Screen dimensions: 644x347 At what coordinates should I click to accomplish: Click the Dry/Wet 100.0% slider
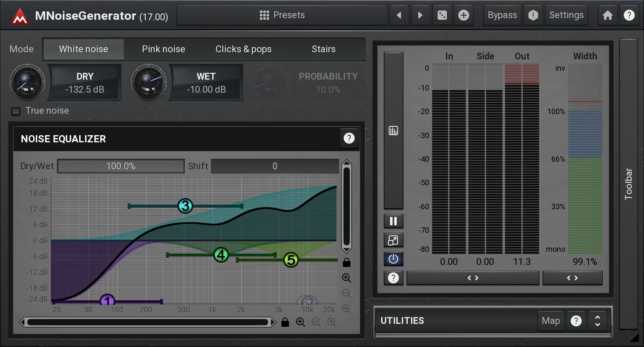tap(121, 166)
